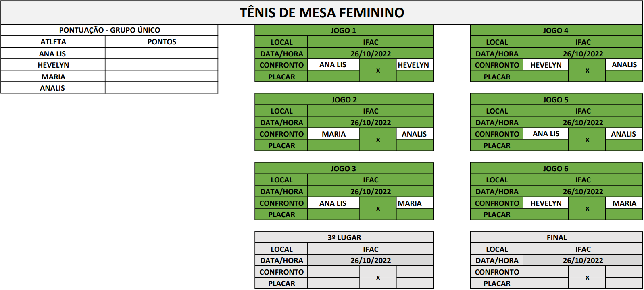Click the 3º LUGAR header
The height and width of the screenshot is (290, 644).
[x=344, y=237]
